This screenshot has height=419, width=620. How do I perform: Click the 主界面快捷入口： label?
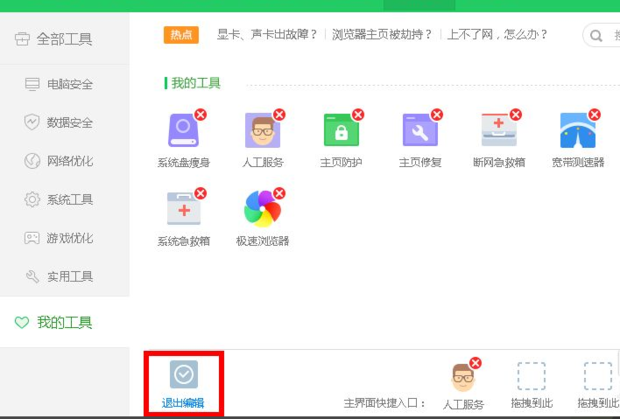point(385,403)
